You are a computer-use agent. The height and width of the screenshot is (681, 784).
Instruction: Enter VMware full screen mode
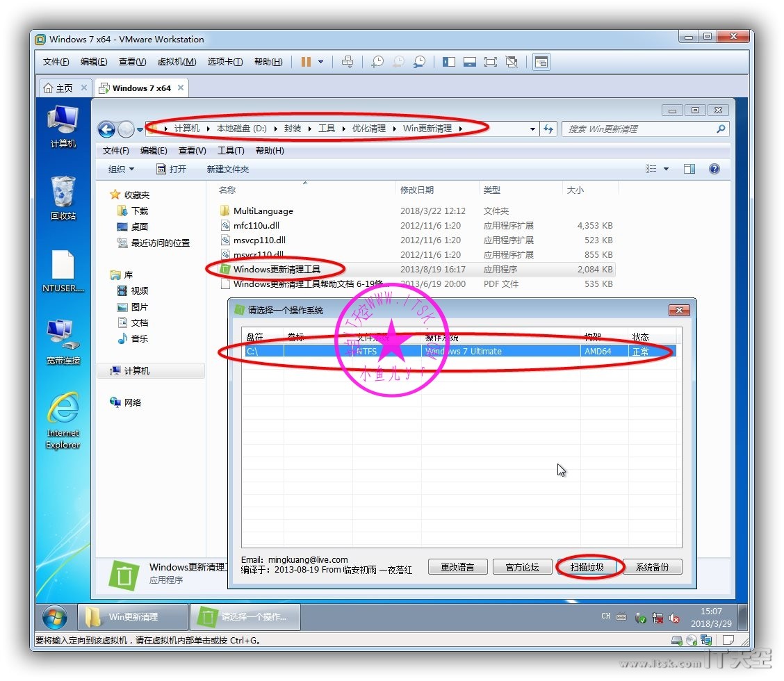pos(490,62)
